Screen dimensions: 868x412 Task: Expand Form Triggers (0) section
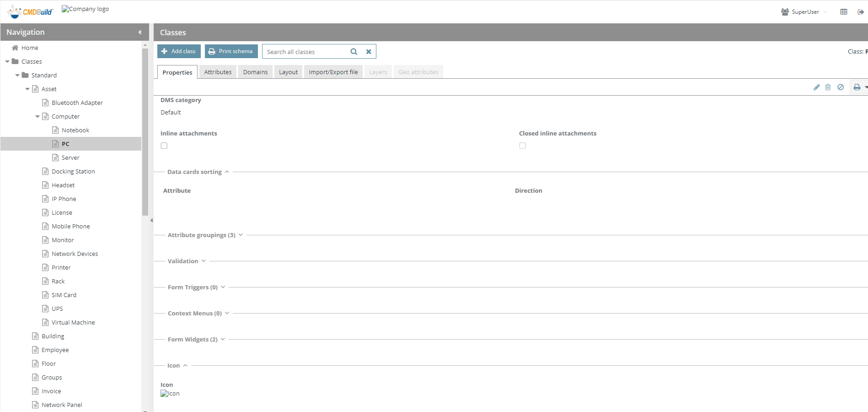223,287
